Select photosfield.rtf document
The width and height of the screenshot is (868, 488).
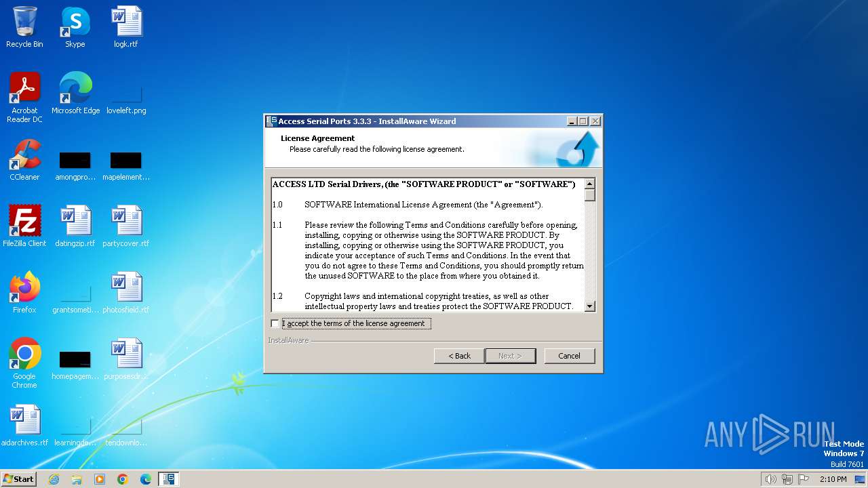pos(126,293)
